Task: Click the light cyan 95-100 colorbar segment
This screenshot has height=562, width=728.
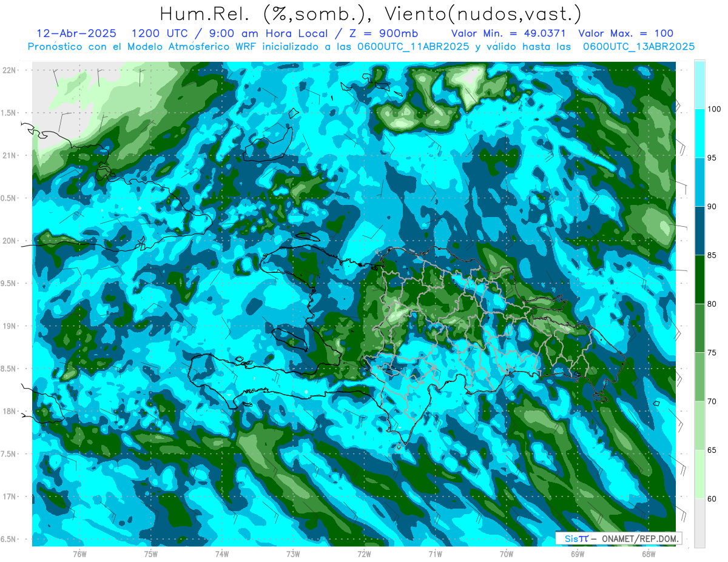Action: (699, 133)
